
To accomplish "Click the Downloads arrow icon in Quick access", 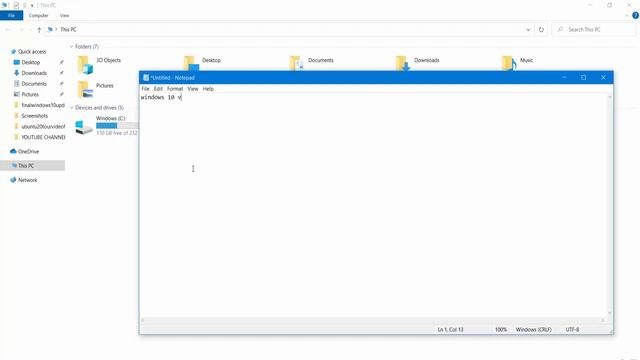I will coord(16,73).
